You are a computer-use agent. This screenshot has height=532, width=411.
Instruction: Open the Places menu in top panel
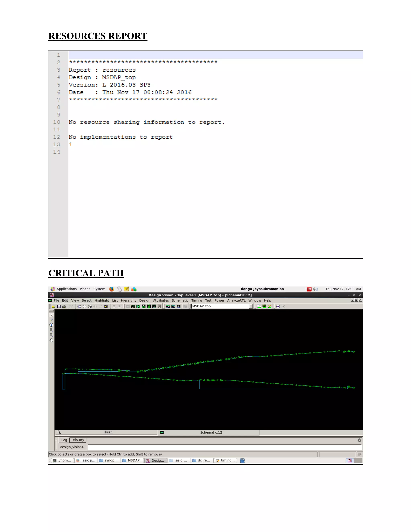click(85, 289)
